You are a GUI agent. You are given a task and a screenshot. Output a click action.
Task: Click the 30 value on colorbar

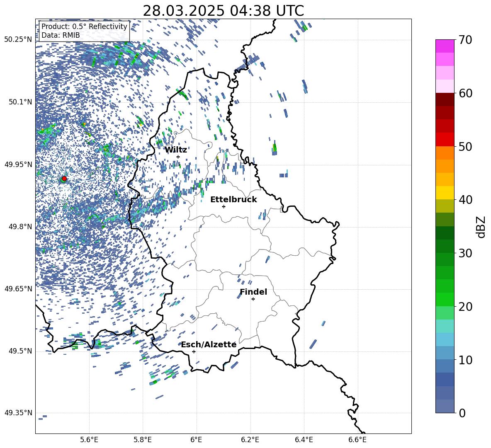pos(465,253)
